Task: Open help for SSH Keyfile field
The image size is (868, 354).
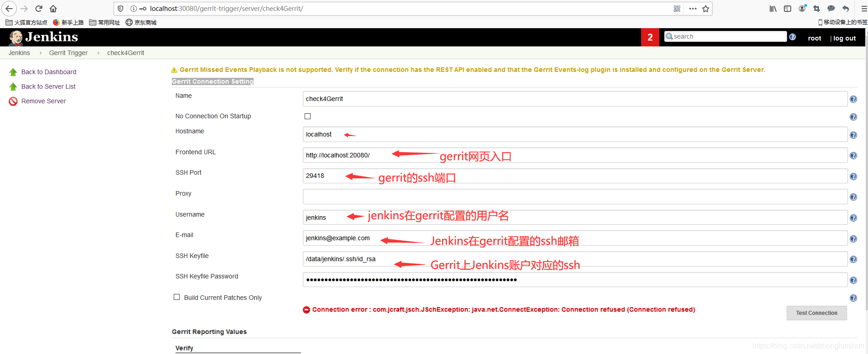Action: pos(853,259)
